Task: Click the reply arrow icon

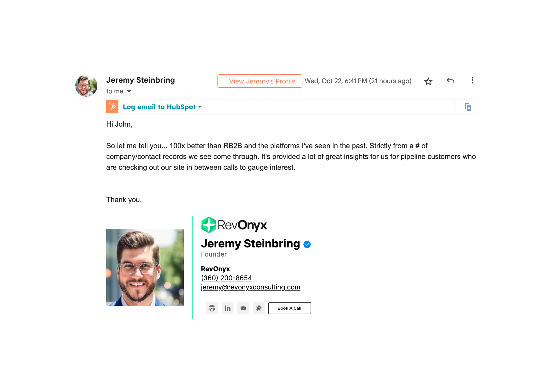Action: pyautogui.click(x=450, y=80)
